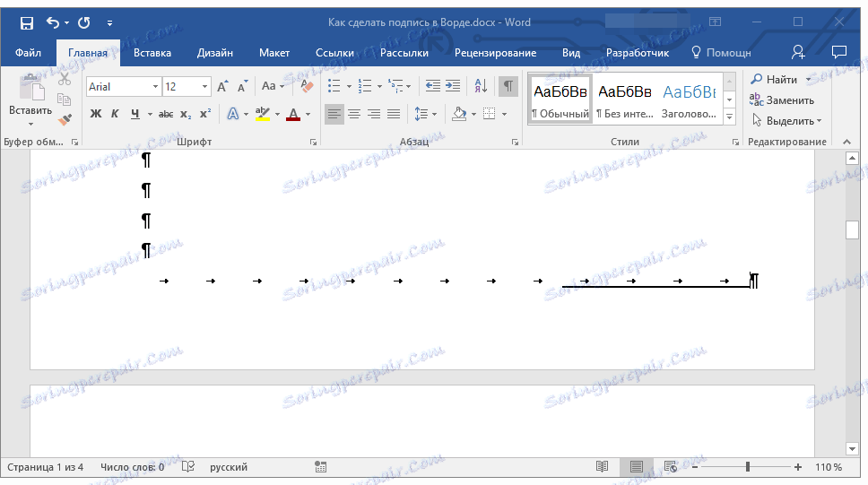Align text left
868x485 pixels.
click(334, 114)
